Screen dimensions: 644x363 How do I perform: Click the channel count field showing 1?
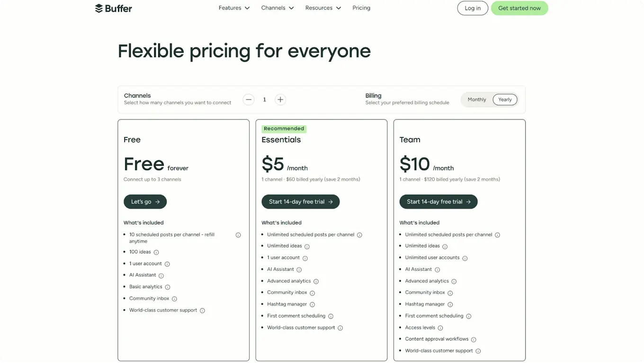(264, 100)
